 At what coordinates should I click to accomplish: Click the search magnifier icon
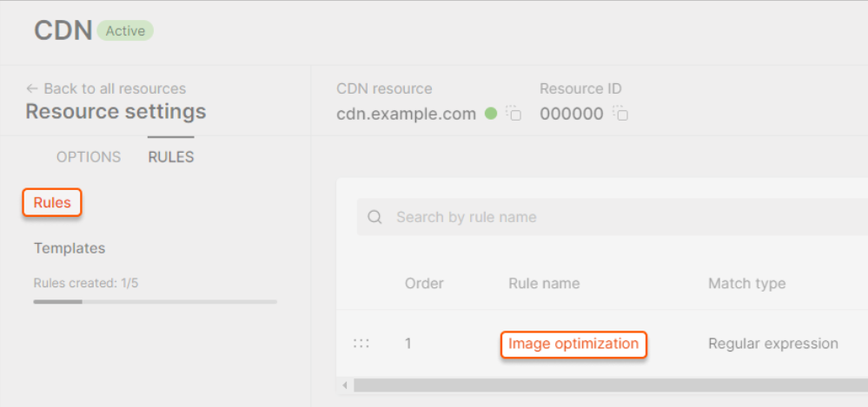tap(374, 217)
